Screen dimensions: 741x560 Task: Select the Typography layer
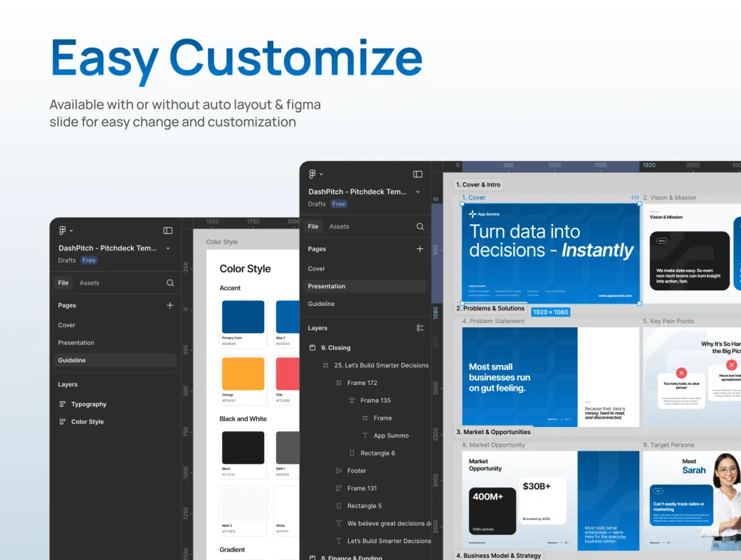[88, 404]
